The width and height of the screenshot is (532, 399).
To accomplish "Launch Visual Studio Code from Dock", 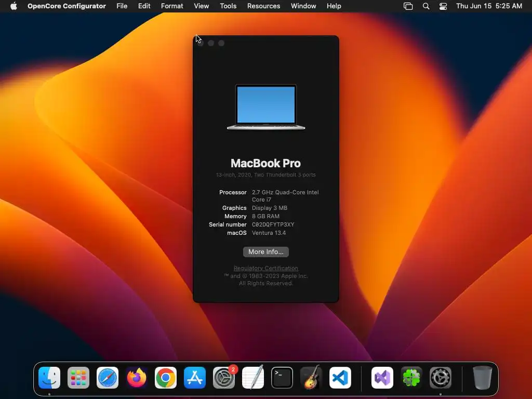I will [340, 378].
